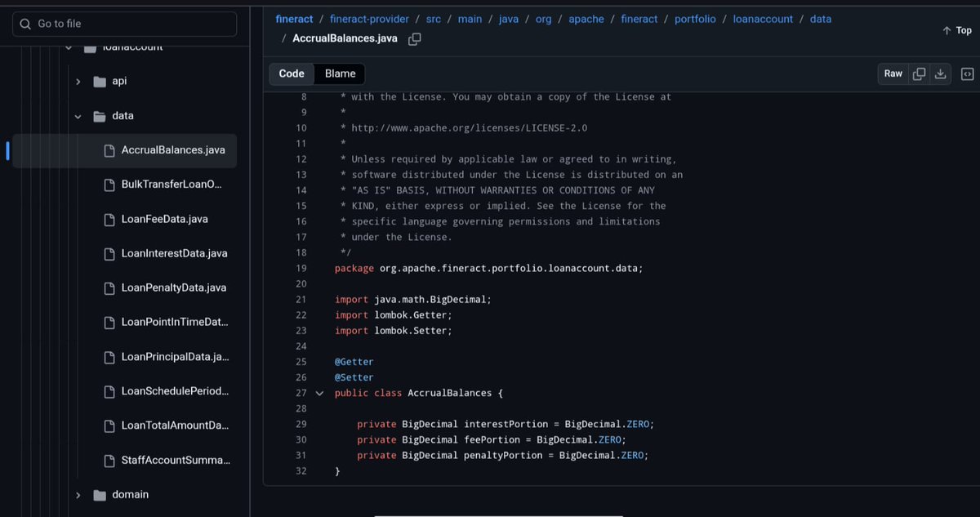This screenshot has height=517, width=980.
Task: Open data breadcrumb link
Action: point(821,19)
